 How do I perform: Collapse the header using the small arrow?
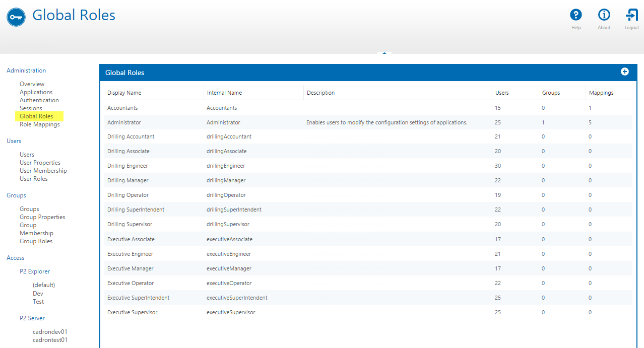384,52
